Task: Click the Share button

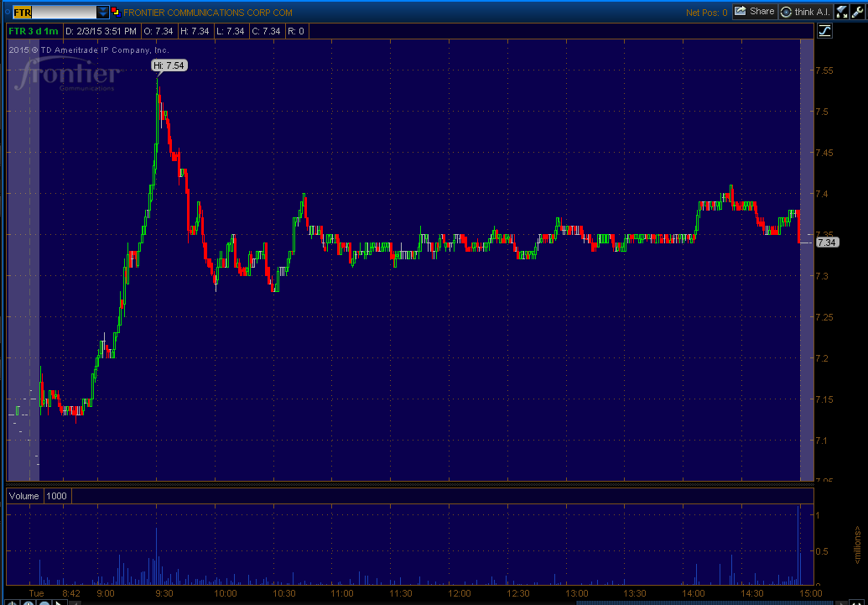Action: pyautogui.click(x=755, y=12)
